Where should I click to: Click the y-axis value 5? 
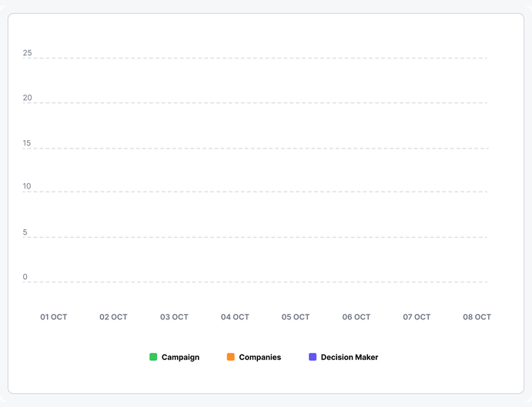[x=25, y=232]
